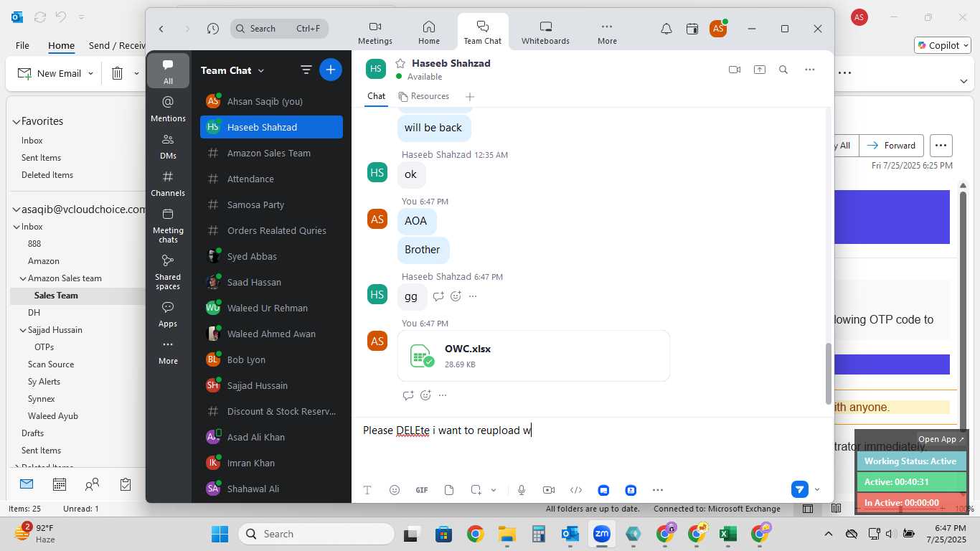Open more chat options in chat header
Image resolution: width=980 pixels, height=551 pixels.
click(x=810, y=70)
